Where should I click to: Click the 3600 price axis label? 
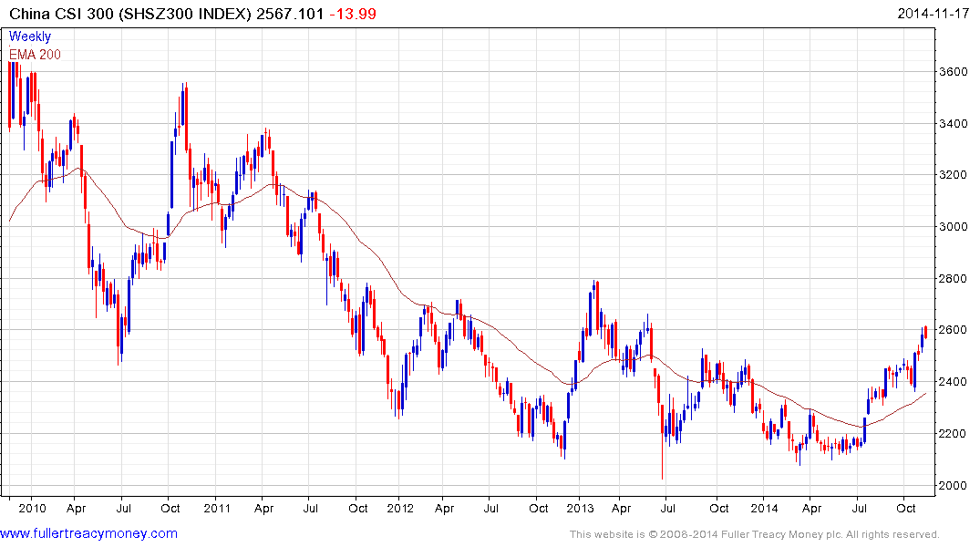point(954,72)
